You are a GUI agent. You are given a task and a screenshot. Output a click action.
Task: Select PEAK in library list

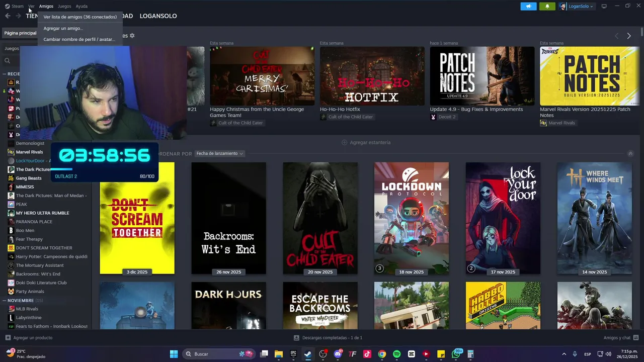tap(21, 204)
